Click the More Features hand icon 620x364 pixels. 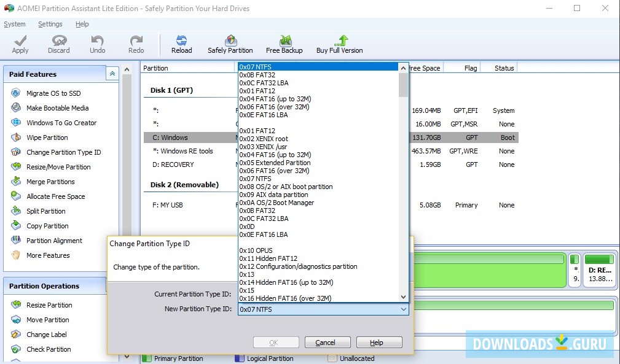pyautogui.click(x=16, y=255)
